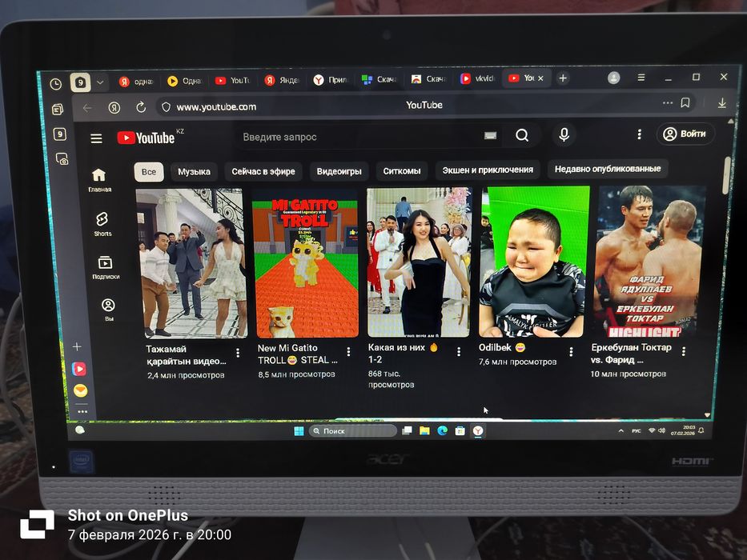
Task: Click the tab counter showing 9
Action: tap(81, 82)
